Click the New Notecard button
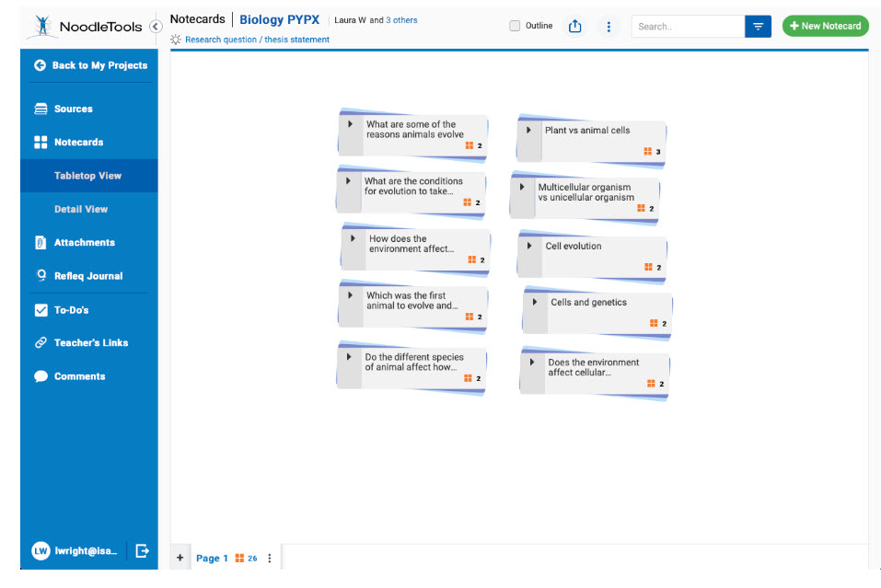The height and width of the screenshot is (588, 881). pos(825,26)
